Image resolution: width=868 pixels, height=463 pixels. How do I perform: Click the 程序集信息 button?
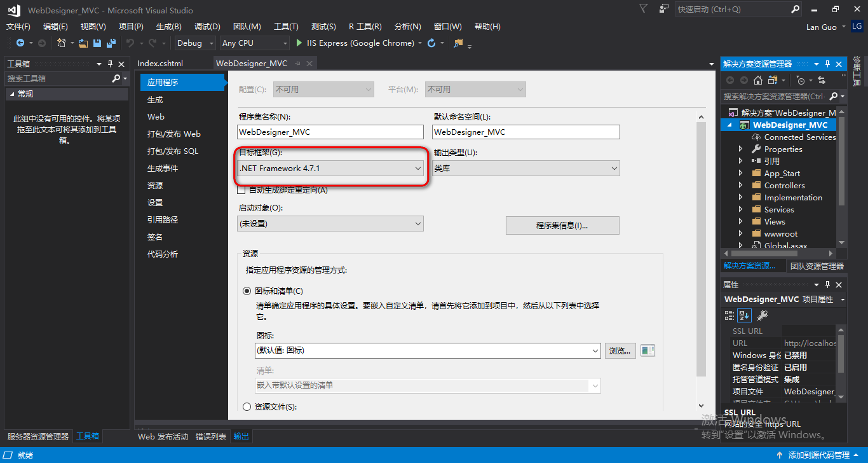(562, 225)
